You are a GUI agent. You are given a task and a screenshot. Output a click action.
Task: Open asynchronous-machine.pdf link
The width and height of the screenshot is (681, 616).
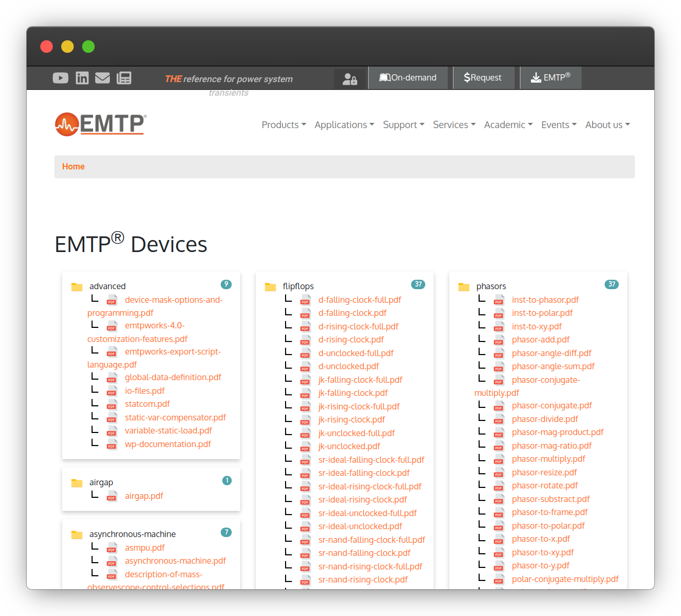coord(175,561)
